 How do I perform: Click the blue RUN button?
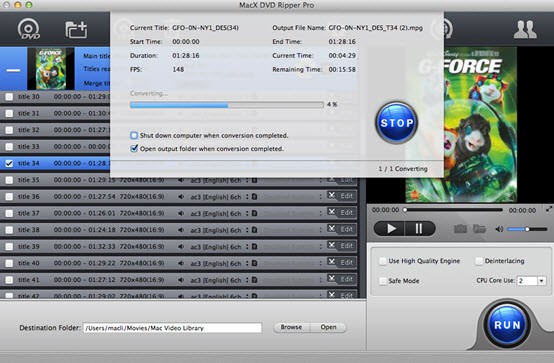pos(507,324)
